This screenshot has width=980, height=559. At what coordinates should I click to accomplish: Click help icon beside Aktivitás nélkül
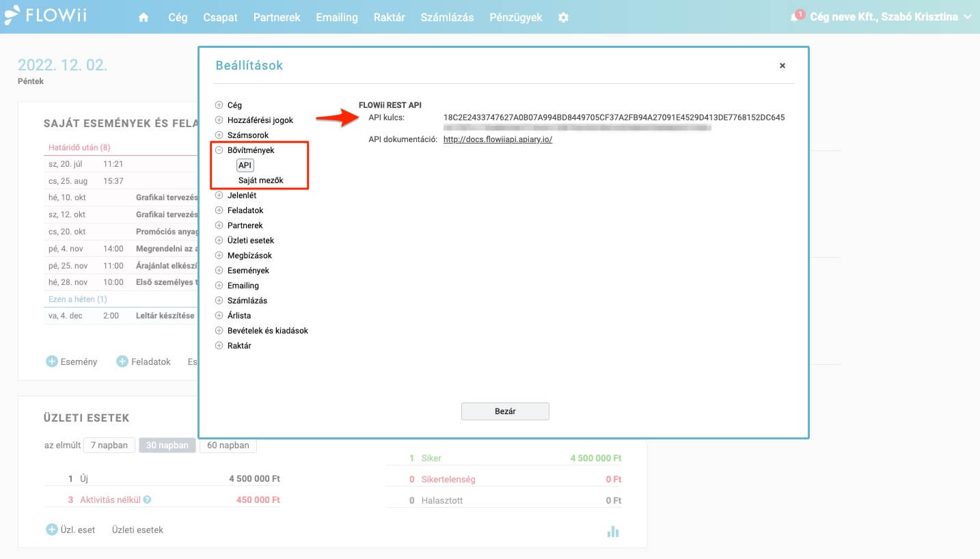[148, 500]
